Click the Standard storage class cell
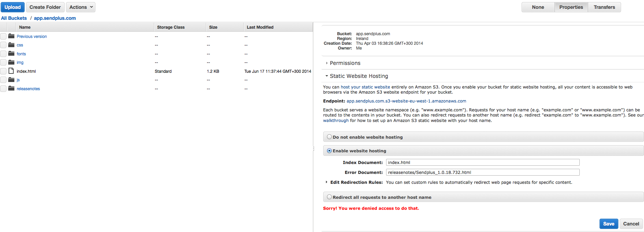644x232 pixels. [163, 71]
